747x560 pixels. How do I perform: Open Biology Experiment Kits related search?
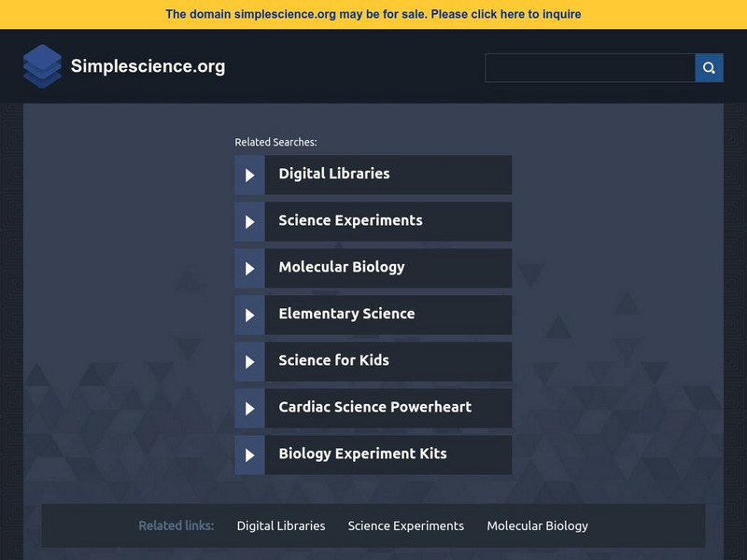(x=362, y=455)
